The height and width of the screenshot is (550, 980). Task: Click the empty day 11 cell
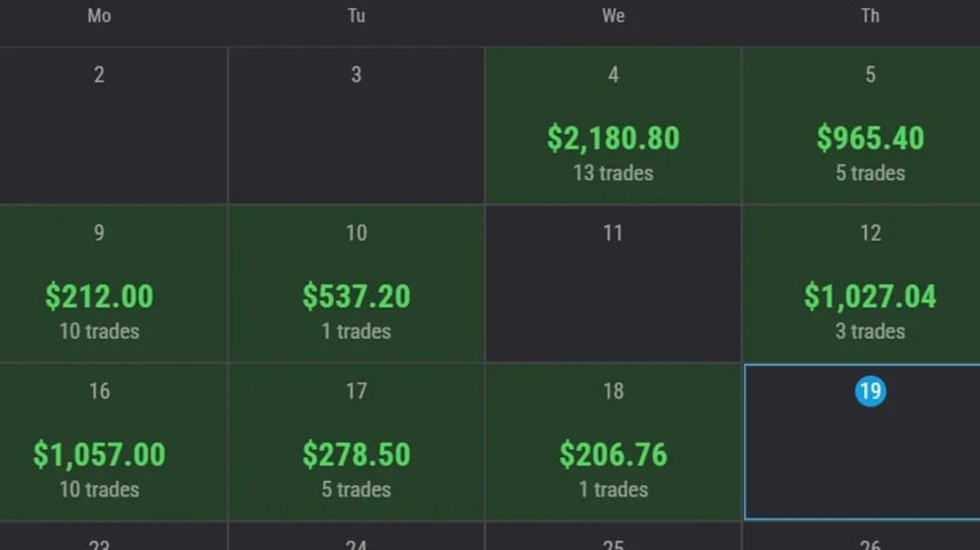click(613, 284)
